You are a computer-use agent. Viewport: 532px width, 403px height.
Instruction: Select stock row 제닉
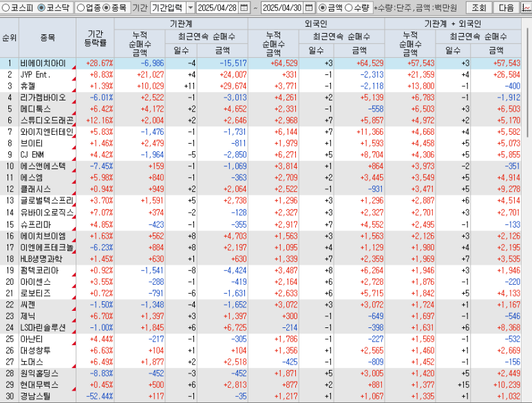pos(261,316)
